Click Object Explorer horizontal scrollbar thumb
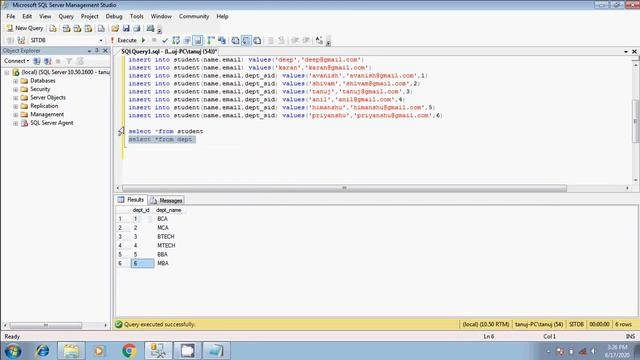Screen dimensions: 640x360 [x=46, y=325]
